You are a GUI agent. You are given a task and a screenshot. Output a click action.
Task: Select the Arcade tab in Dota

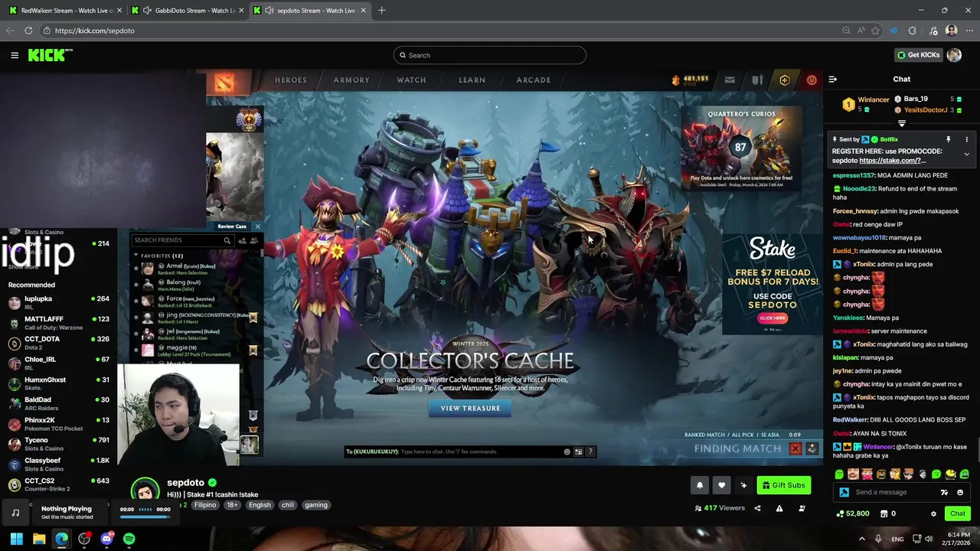point(533,80)
